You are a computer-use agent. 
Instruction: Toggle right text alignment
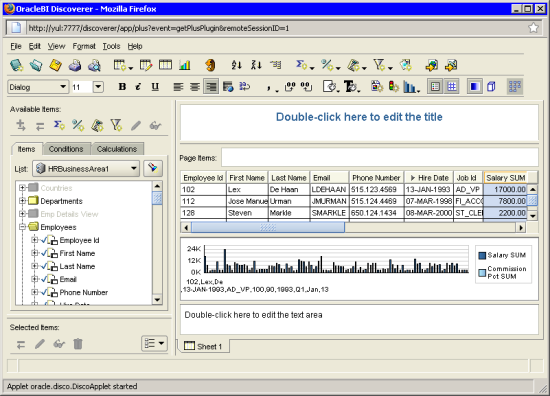coord(211,87)
